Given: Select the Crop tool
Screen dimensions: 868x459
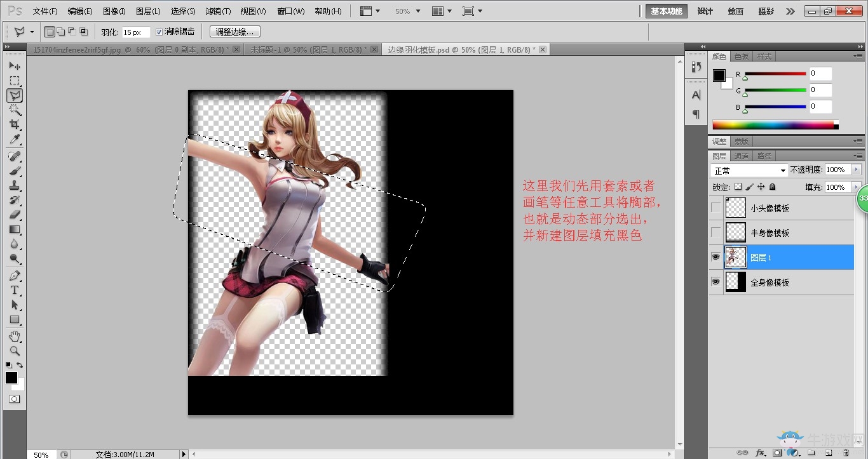Looking at the screenshot, I should tap(15, 124).
